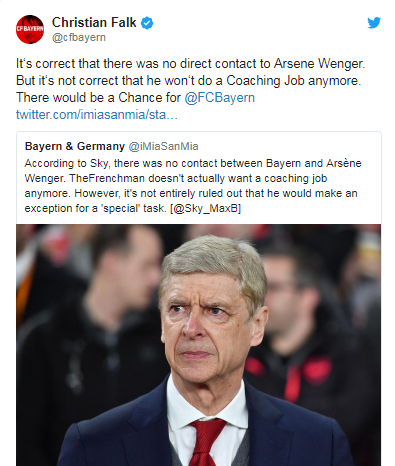Image resolution: width=395 pixels, height=466 pixels.
Task: Click the 'anymore. However' quoted line
Action: tap(191, 193)
